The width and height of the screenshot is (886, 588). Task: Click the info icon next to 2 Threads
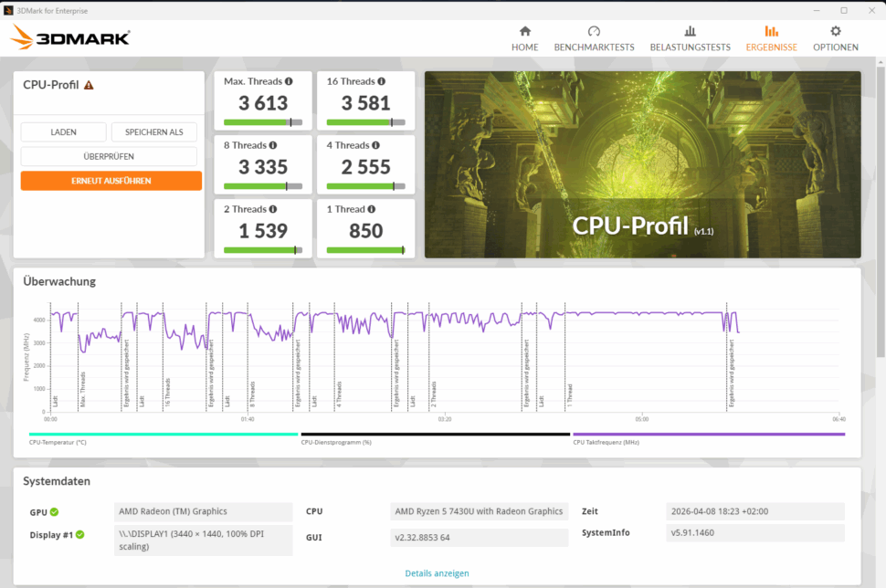[x=273, y=209]
